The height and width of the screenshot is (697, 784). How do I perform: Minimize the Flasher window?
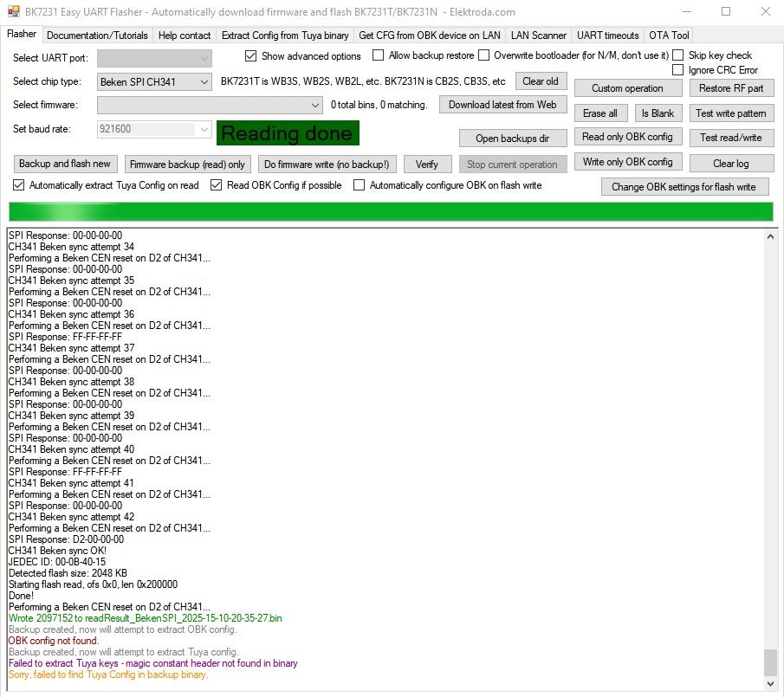tap(688, 11)
